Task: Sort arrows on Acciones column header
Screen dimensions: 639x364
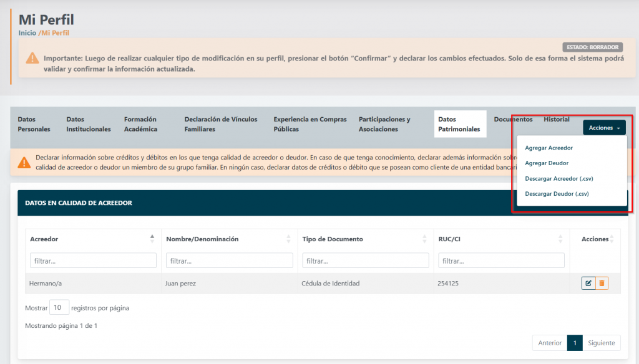Action: tap(612, 239)
